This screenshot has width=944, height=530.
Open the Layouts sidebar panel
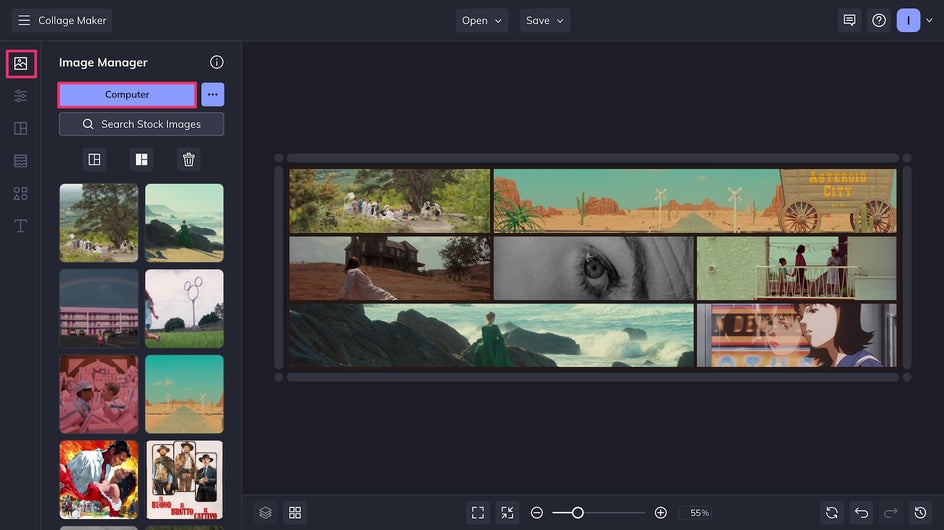pyautogui.click(x=20, y=128)
